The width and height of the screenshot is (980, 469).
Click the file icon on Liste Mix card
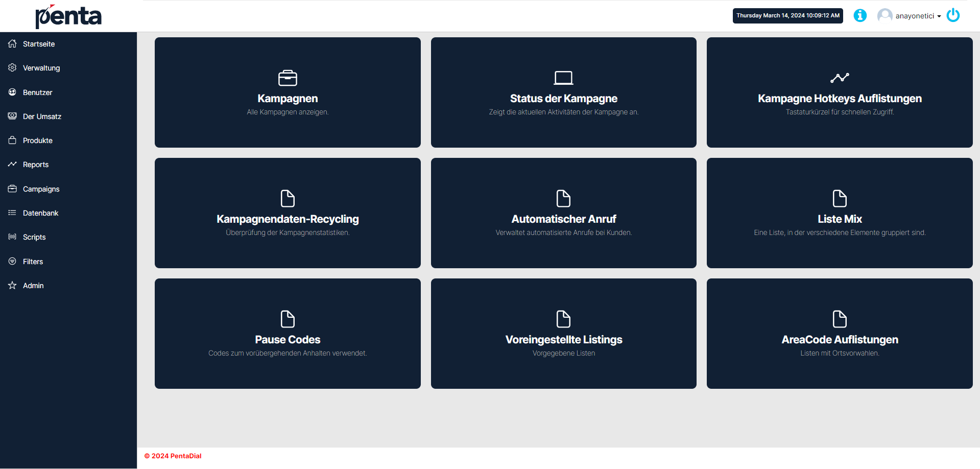[x=840, y=199]
